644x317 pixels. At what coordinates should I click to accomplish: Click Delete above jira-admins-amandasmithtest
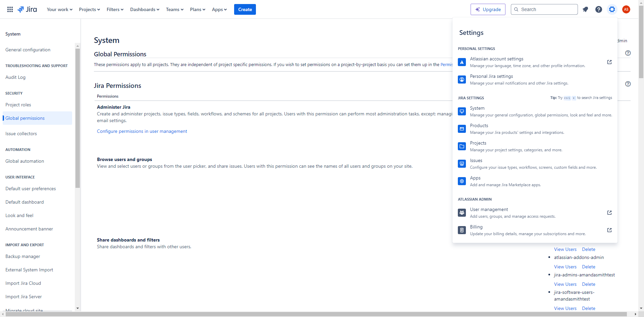589,267
